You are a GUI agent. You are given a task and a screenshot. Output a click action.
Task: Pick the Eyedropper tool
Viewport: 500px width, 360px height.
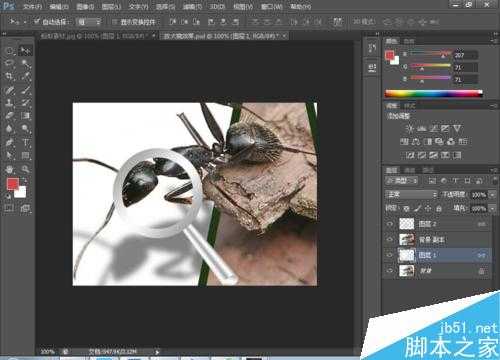tap(25, 76)
